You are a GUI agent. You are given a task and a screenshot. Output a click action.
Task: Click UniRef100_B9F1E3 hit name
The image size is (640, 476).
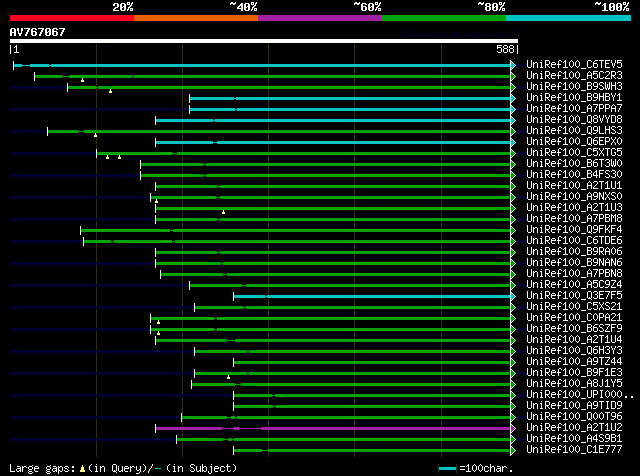[x=574, y=373]
